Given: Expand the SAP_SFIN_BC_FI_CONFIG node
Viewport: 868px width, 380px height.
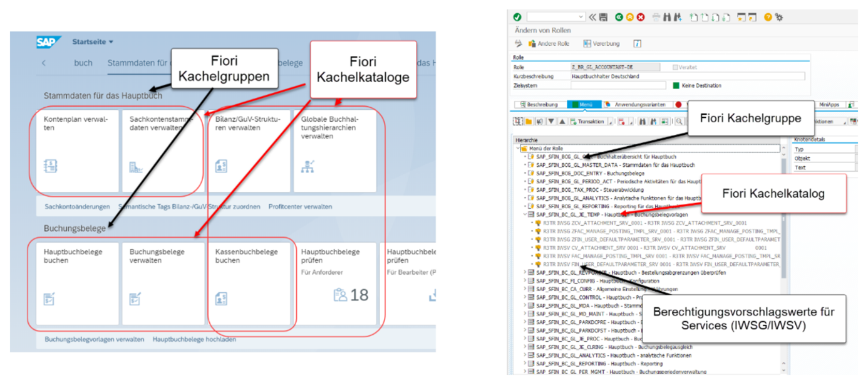Looking at the screenshot, I should [525, 280].
